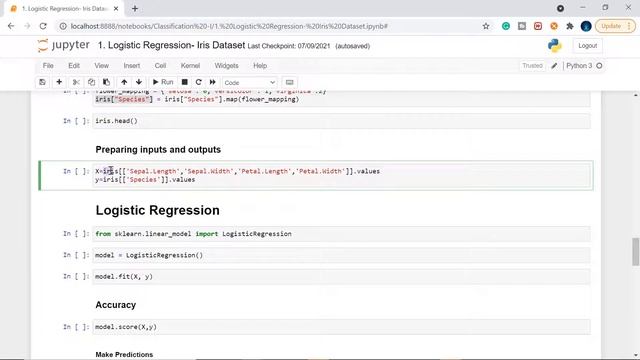Click the red extension icon in toolbar
640x360 pixels.
coord(538,26)
